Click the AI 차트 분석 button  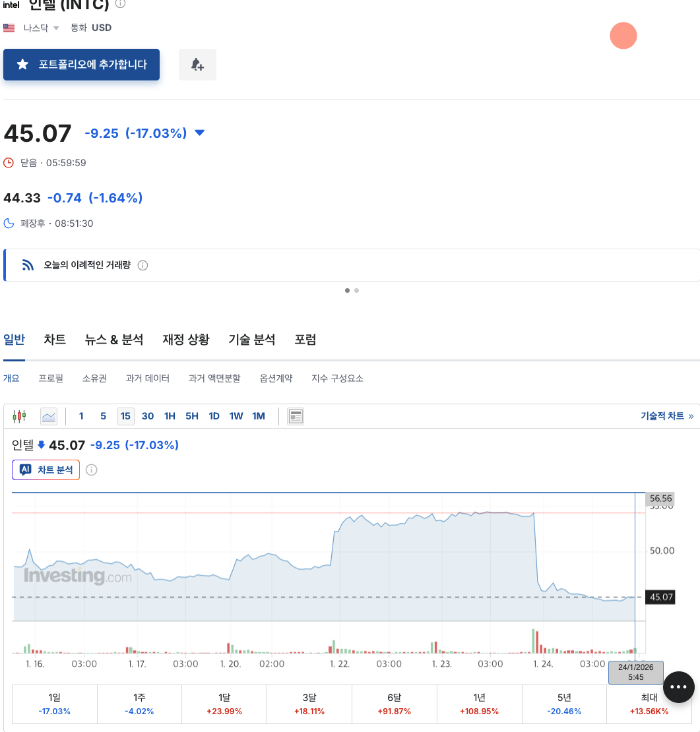click(x=46, y=470)
